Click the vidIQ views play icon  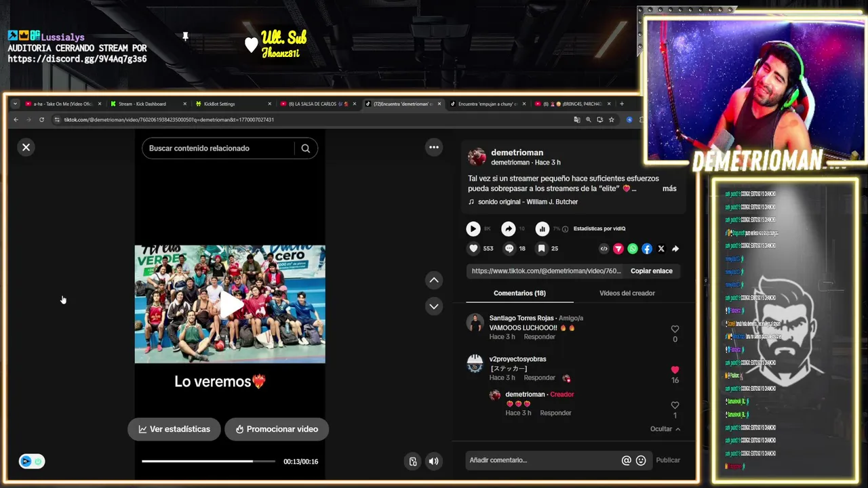473,229
